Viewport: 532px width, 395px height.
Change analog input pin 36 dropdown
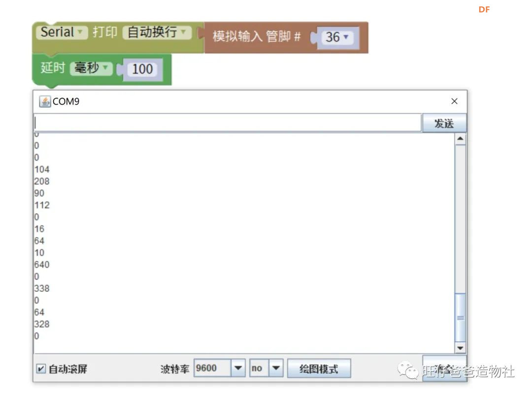[x=337, y=37]
